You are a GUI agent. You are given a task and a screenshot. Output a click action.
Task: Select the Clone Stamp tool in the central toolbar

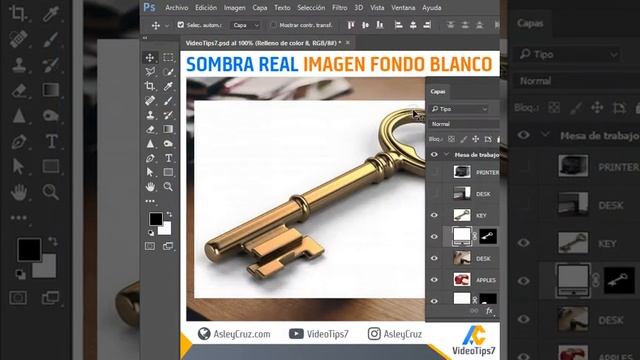150,115
